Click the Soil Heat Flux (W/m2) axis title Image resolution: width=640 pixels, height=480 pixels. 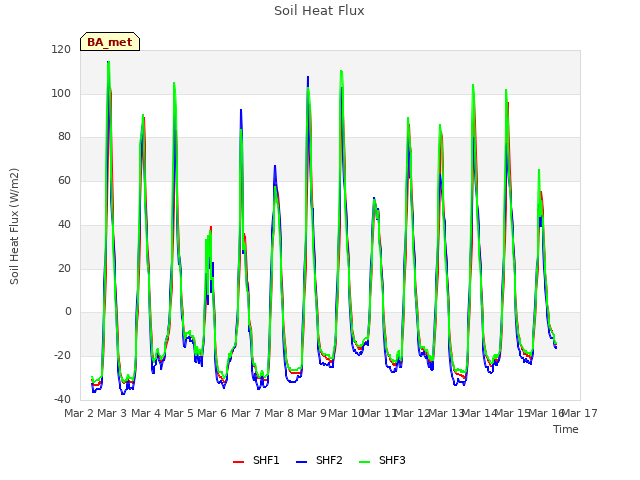(14, 226)
